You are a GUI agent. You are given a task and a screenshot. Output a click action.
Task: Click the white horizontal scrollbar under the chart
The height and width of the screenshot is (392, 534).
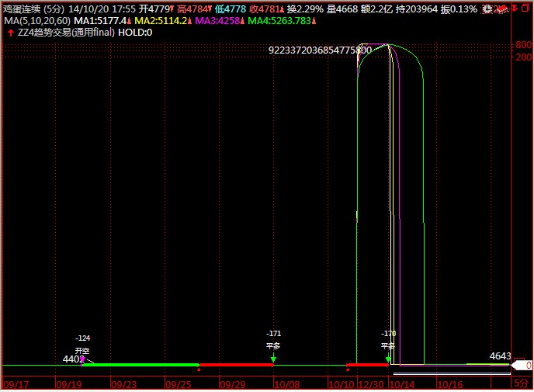tap(450, 373)
